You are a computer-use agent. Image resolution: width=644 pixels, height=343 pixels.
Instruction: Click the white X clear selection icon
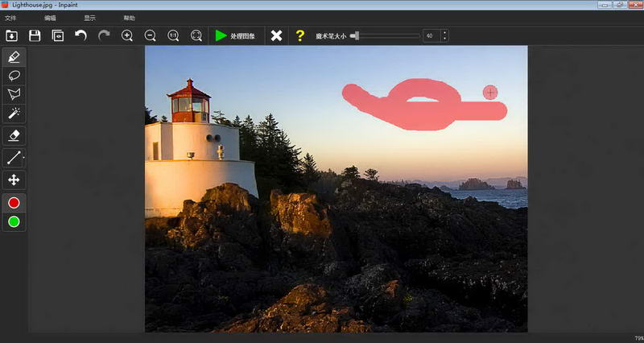[276, 35]
